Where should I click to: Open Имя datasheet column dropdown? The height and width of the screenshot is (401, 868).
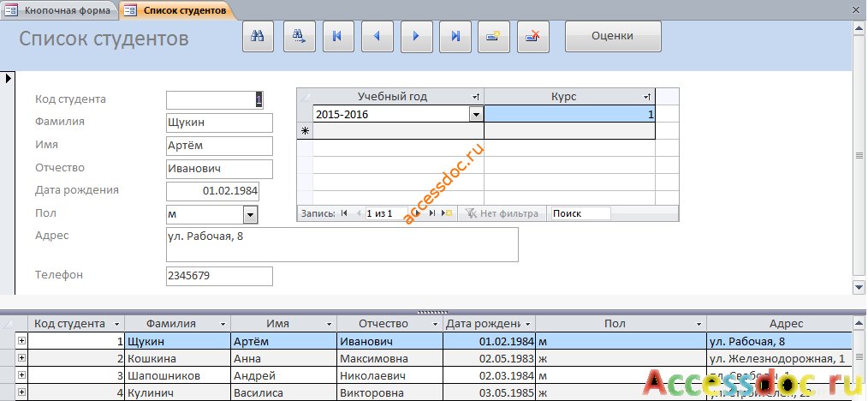(x=329, y=325)
